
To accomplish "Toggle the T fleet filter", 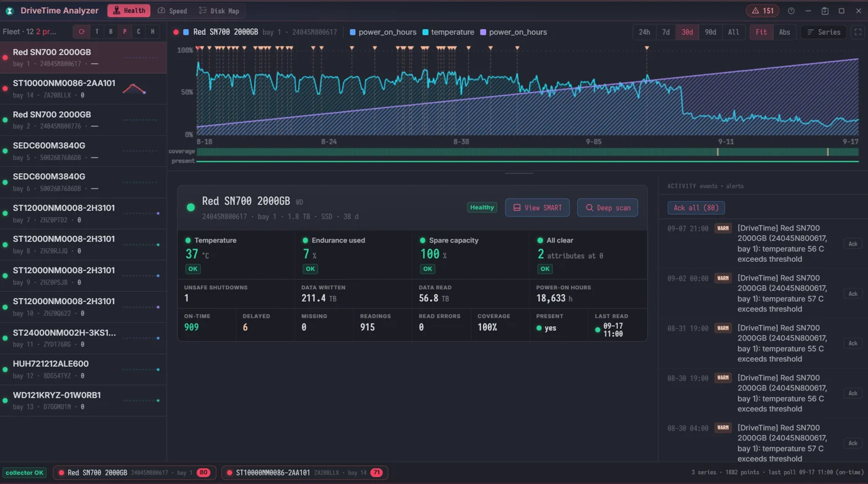I will click(97, 32).
